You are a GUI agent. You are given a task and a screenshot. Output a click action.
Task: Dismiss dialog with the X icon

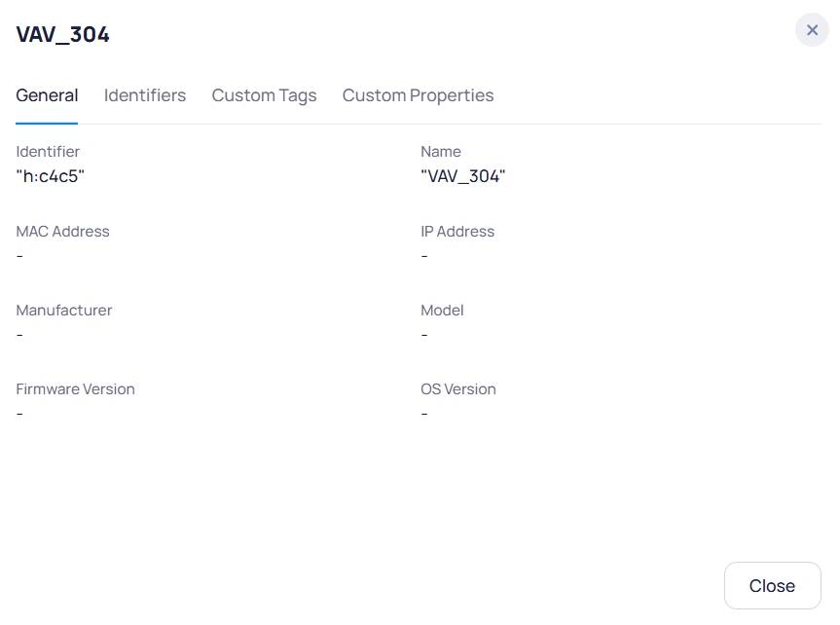[x=812, y=30]
